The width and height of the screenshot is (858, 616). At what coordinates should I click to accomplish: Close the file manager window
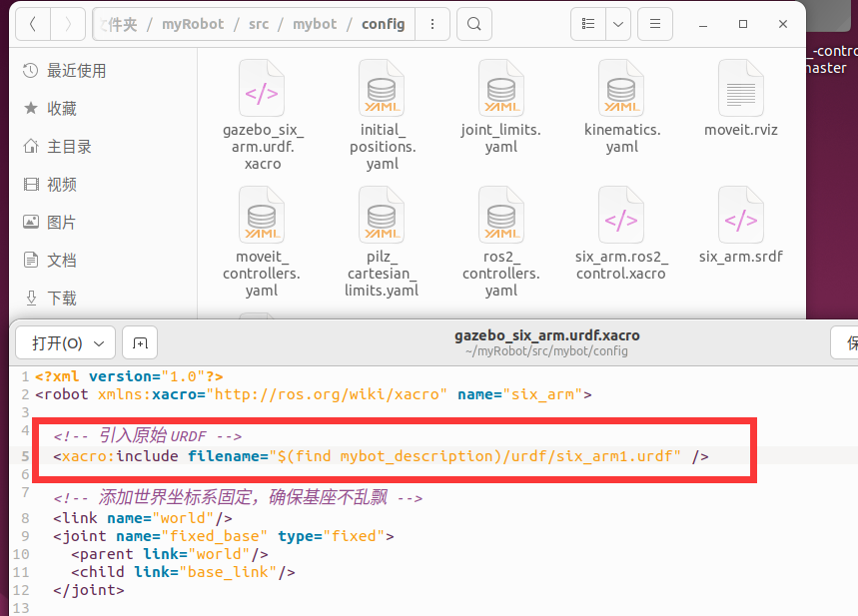tap(783, 24)
